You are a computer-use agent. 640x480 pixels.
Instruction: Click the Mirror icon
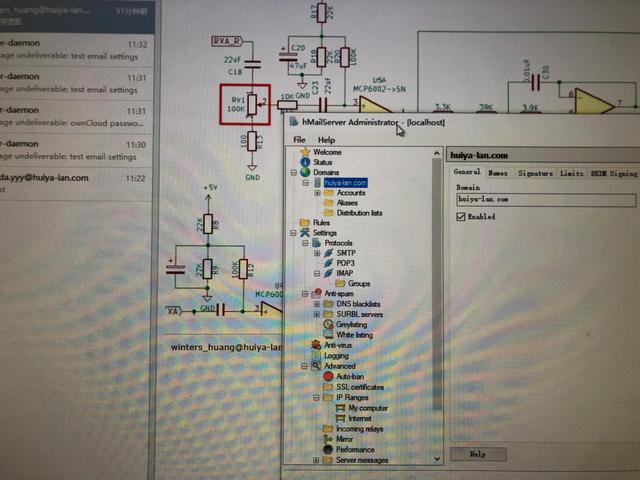point(328,439)
